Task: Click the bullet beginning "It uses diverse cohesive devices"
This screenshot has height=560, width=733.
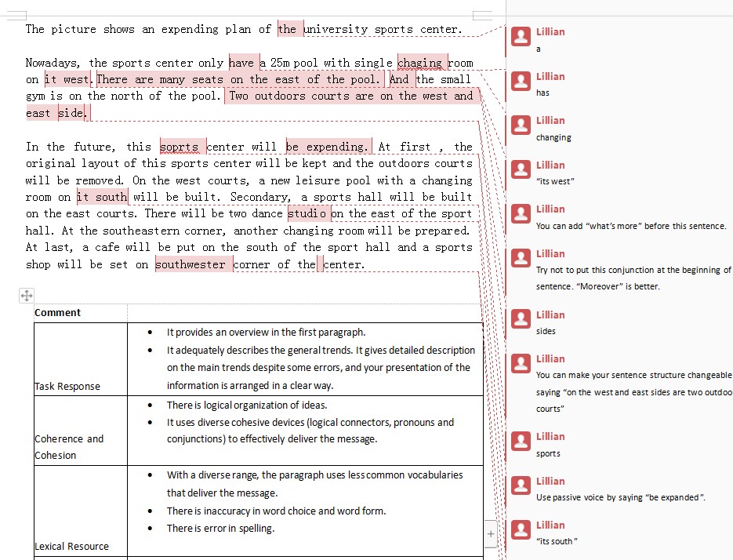Action: point(310,431)
